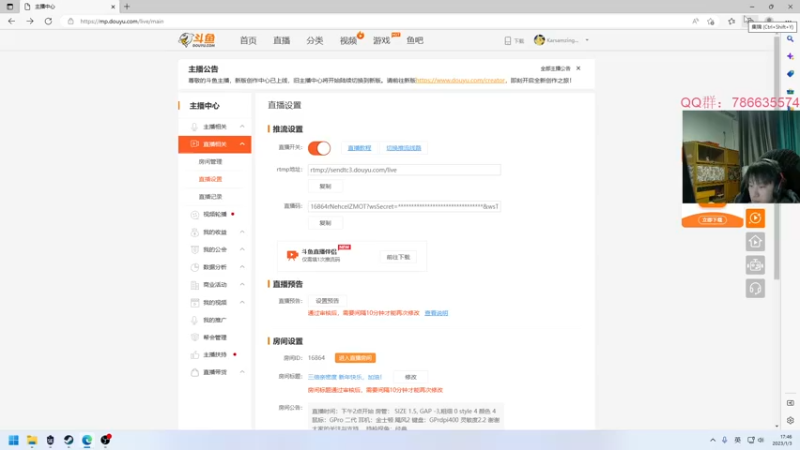Click the 斗鱼直播伴侣 orange camera icon
The height and width of the screenshot is (450, 800).
(292, 255)
